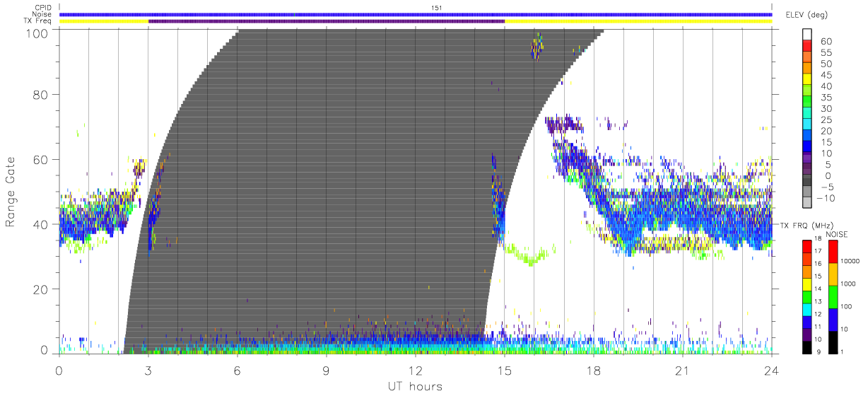
Task: Click the blue Noise strip above the plot
Action: click(416, 14)
